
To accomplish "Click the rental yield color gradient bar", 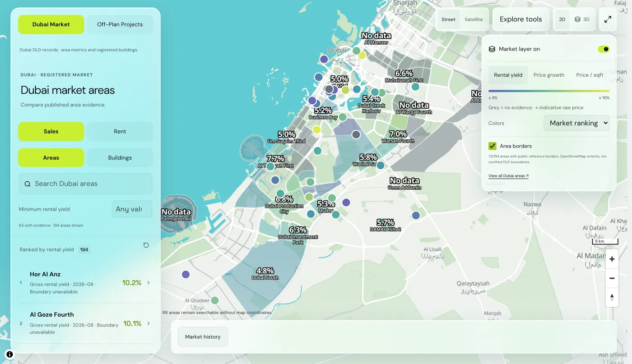I will 549,91.
